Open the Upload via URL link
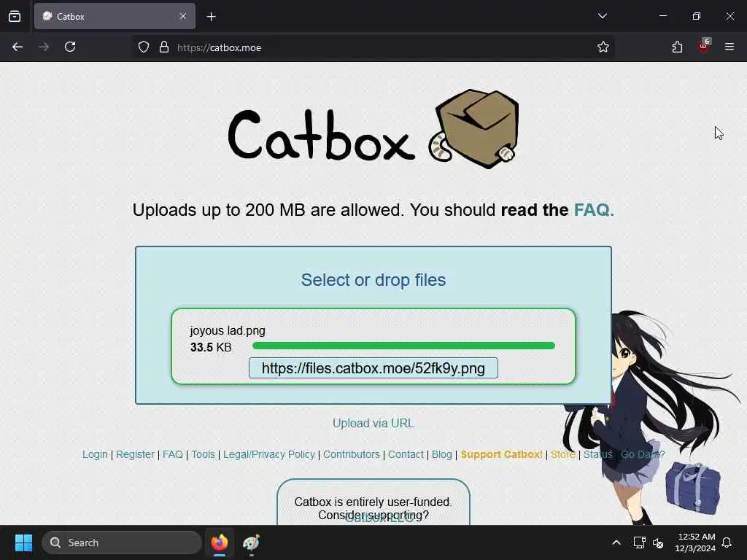747x560 pixels. [x=373, y=424]
